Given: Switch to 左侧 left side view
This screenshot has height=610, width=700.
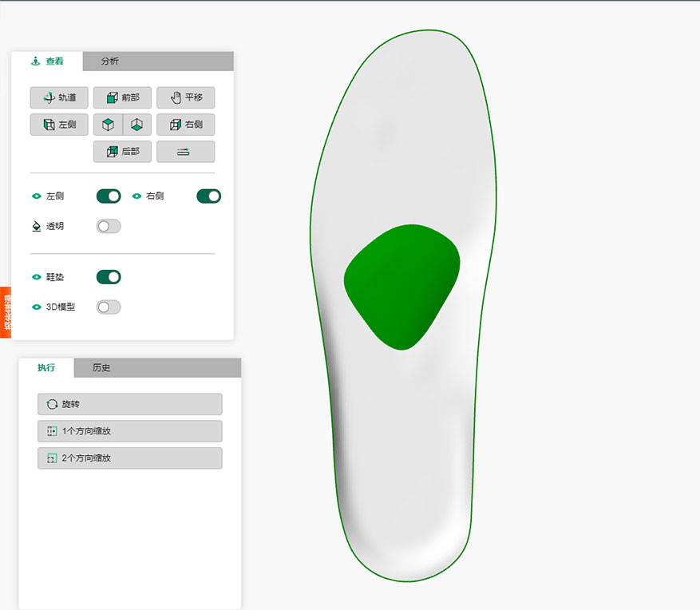Looking at the screenshot, I should [59, 125].
